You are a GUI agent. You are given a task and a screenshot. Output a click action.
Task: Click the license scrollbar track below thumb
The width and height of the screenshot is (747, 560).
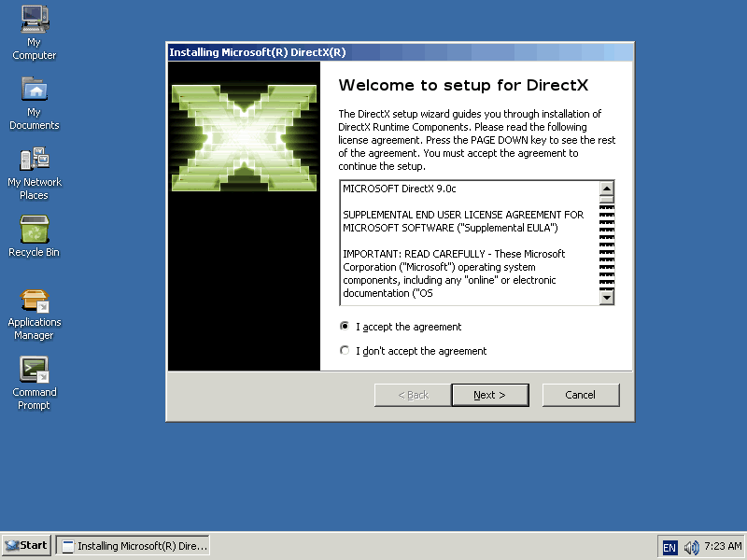coord(606,246)
